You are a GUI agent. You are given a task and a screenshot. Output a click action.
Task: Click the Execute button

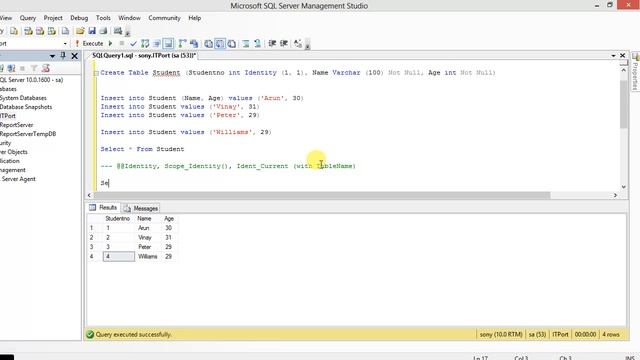tap(89, 43)
